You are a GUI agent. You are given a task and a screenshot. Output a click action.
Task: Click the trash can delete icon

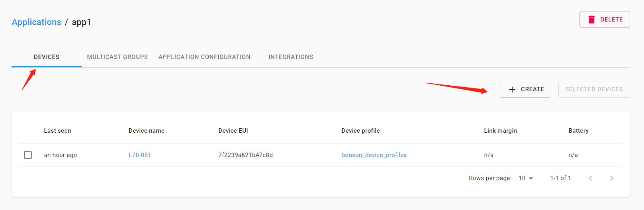tap(591, 20)
